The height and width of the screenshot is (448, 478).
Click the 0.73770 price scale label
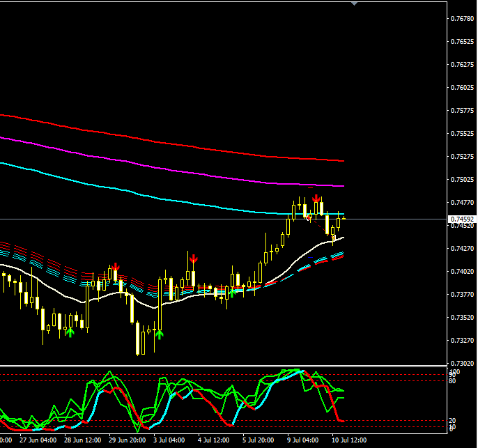tap(462, 295)
